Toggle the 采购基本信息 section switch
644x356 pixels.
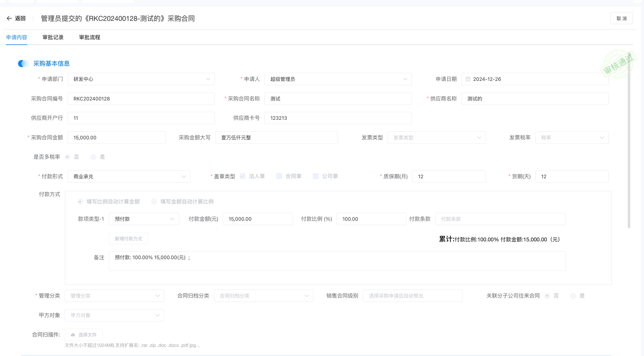(23, 64)
